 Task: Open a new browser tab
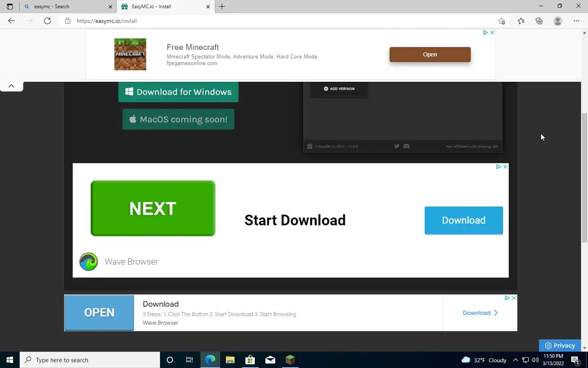point(222,7)
